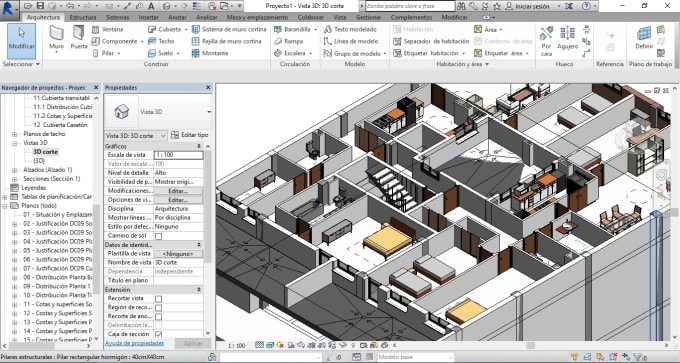The image size is (680, 363).
Task: Click the favorites star icon
Action: click(x=497, y=6)
